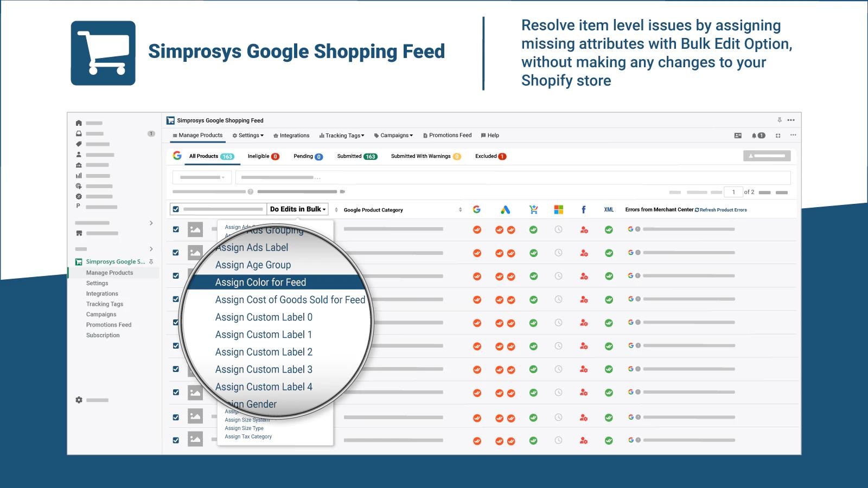Open the orders inbox icon in sidebar
This screenshot has height=488, width=868.
click(79, 133)
